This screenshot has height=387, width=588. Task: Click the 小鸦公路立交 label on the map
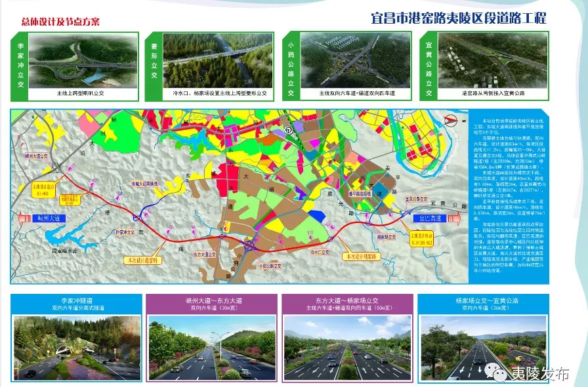pos(270,266)
